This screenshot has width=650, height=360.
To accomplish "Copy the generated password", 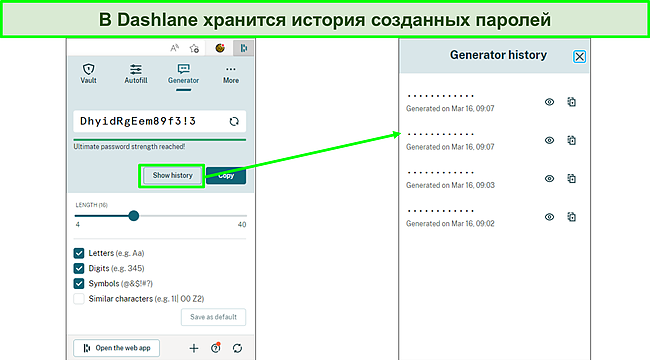I will (x=226, y=175).
